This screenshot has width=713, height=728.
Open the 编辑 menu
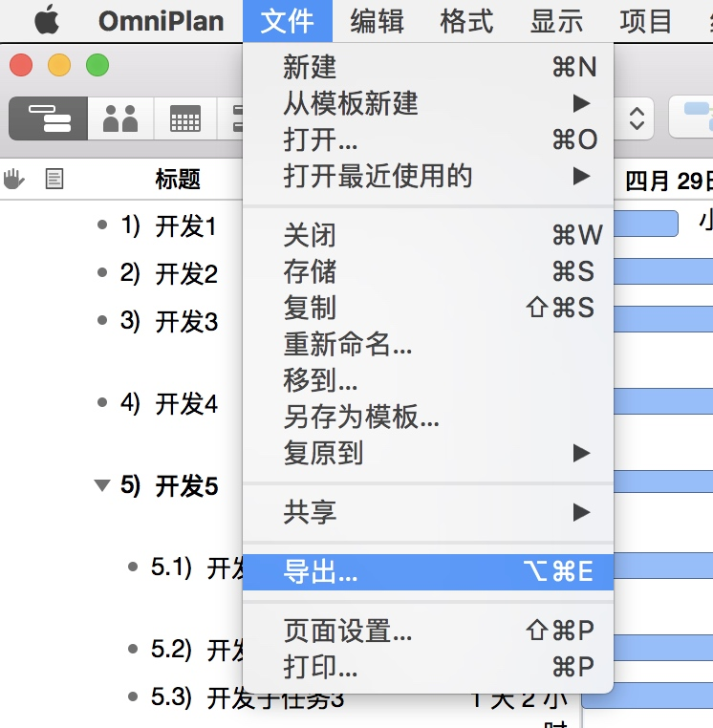[377, 21]
